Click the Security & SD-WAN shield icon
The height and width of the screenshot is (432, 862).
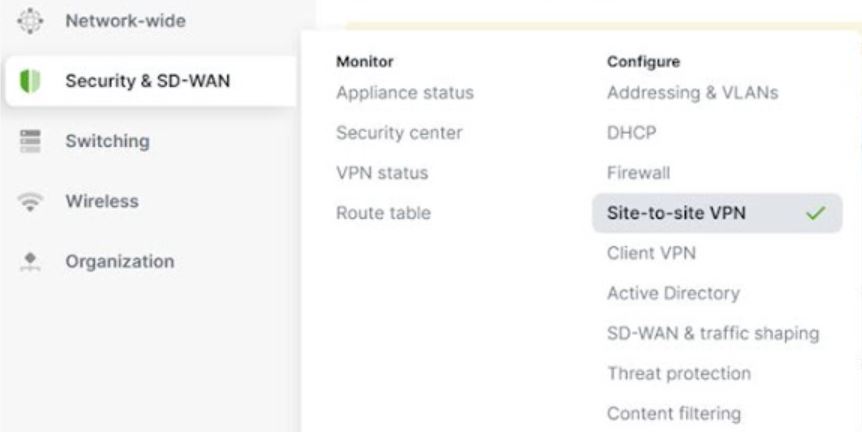pyautogui.click(x=29, y=81)
